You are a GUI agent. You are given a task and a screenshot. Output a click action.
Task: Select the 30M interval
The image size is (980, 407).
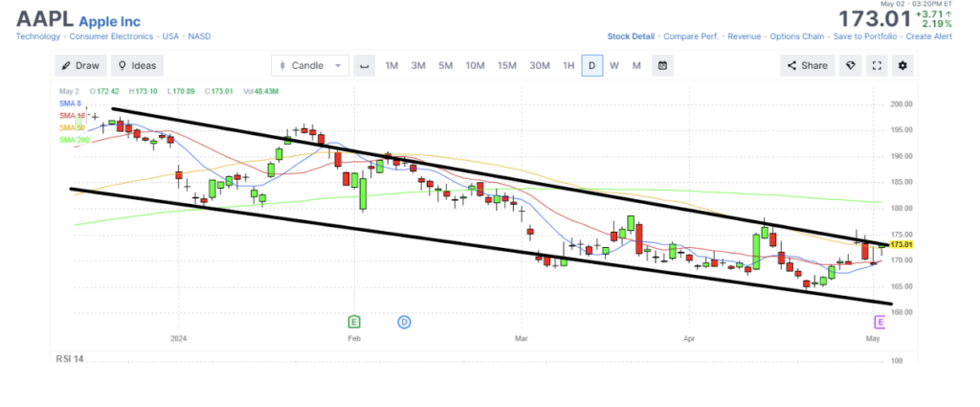[540, 66]
